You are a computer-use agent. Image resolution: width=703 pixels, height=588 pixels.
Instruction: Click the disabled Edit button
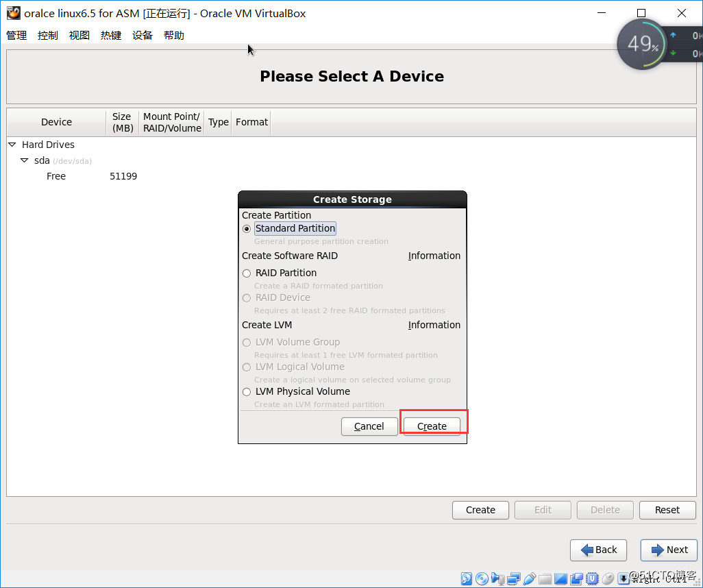coord(543,510)
